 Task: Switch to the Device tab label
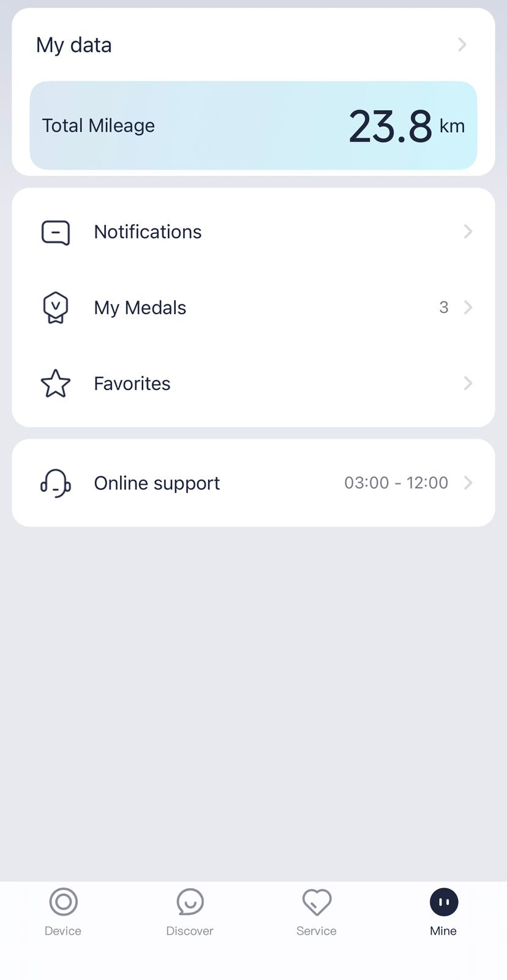[63, 931]
